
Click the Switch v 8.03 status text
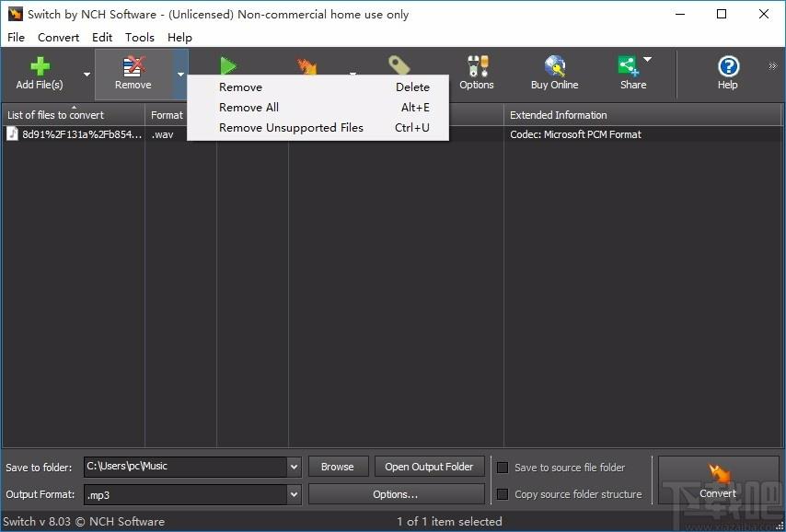[84, 522]
